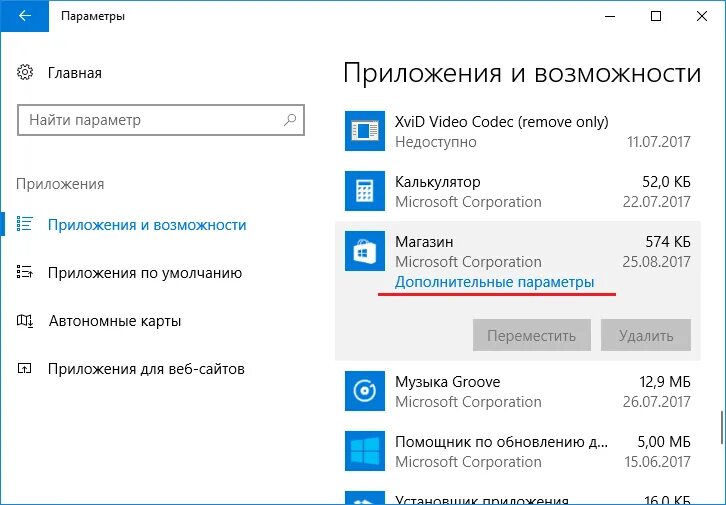Click Microsoft Corporation under Калькулятор
Screen dimensions: 726x505
[x=468, y=202]
